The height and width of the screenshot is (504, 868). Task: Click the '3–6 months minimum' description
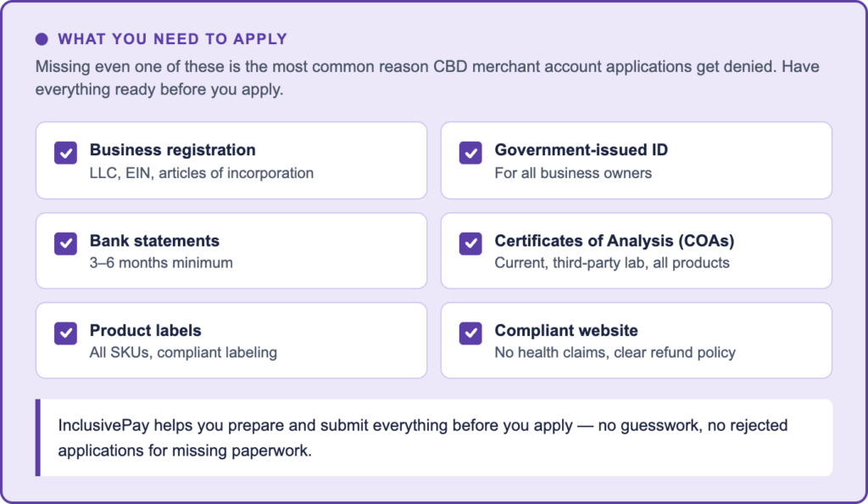pyautogui.click(x=161, y=263)
